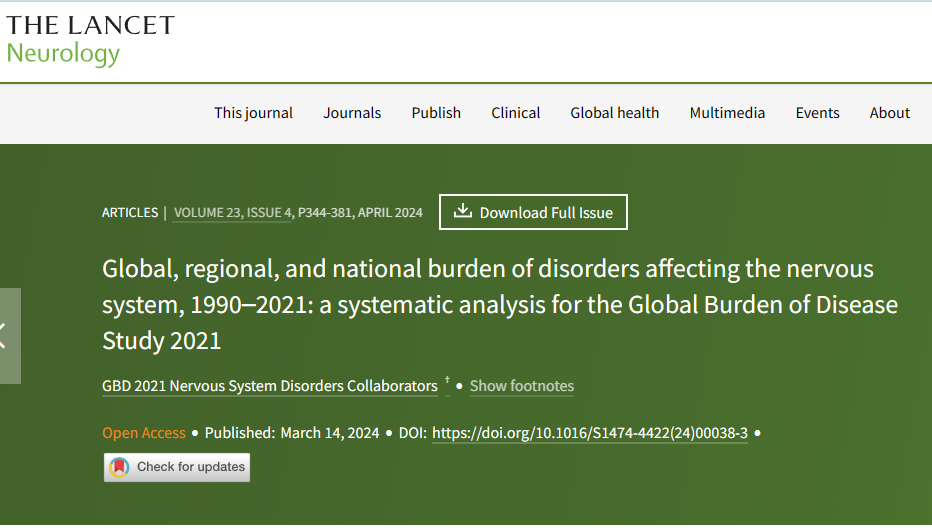The width and height of the screenshot is (932, 532).
Task: Open the Multimedia menu
Action: tap(727, 113)
